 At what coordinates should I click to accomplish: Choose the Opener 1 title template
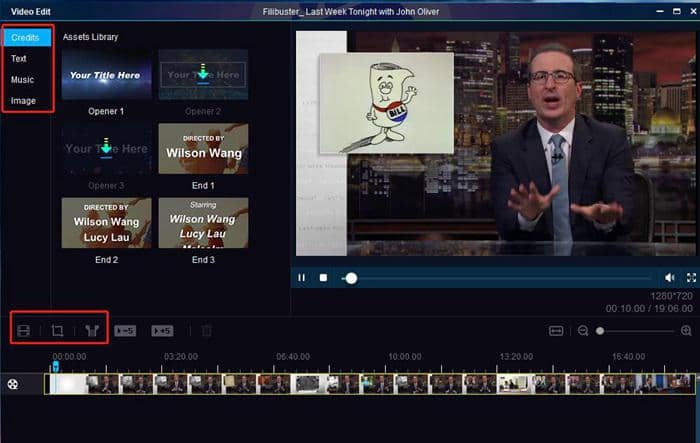tap(106, 75)
